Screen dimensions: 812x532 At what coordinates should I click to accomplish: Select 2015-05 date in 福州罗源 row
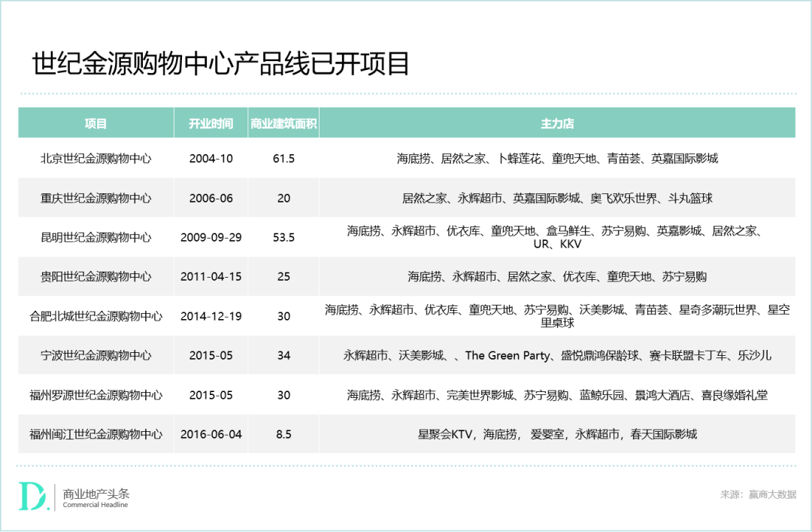click(x=211, y=395)
